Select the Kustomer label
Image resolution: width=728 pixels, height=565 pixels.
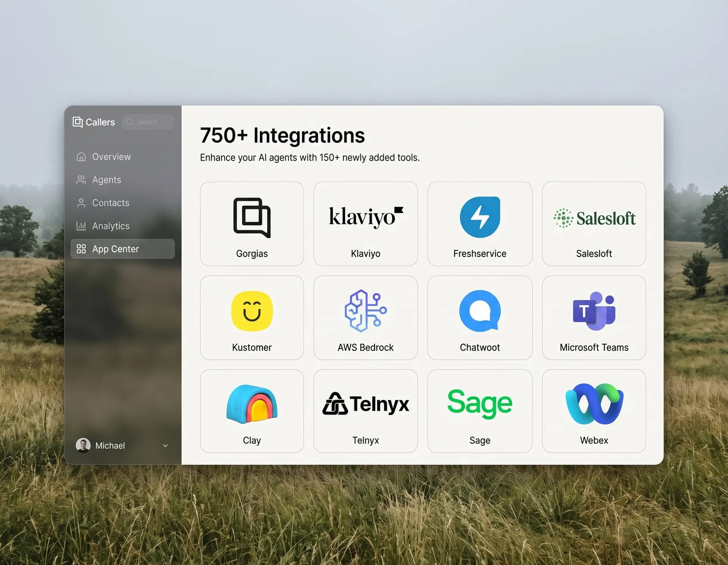point(252,347)
